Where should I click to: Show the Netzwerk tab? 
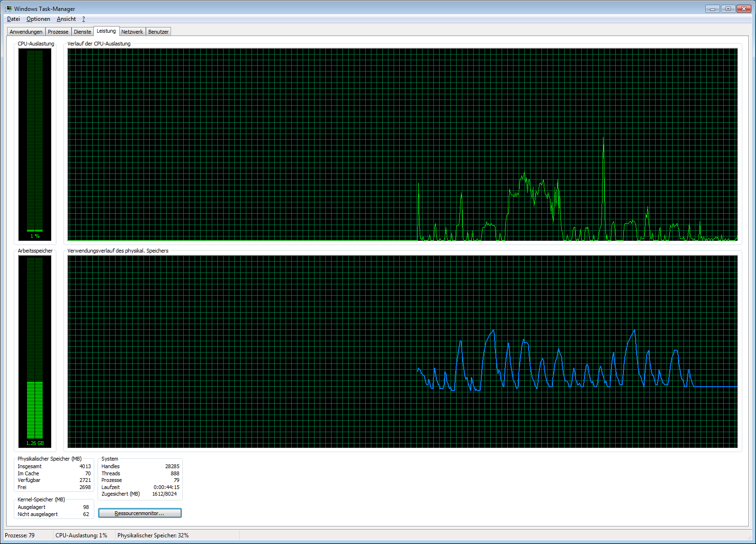click(132, 32)
